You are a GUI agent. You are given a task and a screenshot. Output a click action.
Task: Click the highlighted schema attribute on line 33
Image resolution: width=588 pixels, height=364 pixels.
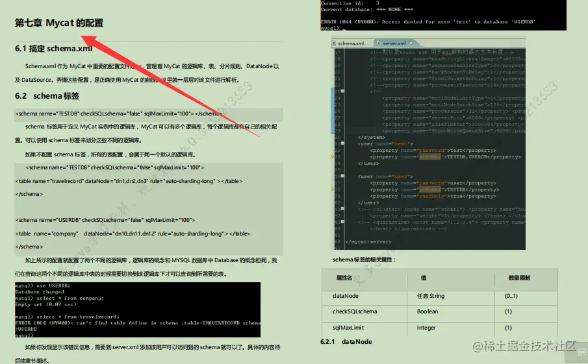(429, 157)
